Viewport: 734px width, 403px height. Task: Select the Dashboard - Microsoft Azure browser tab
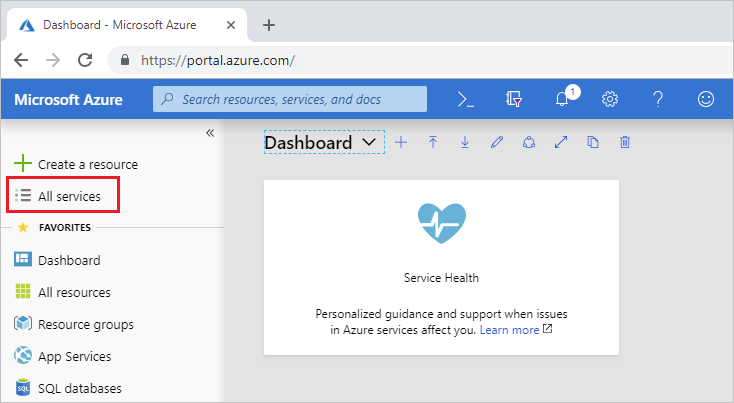[127, 25]
